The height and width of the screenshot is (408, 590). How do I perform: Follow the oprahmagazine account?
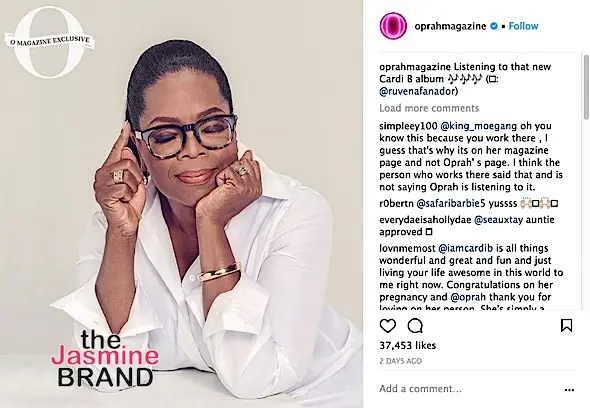[523, 26]
